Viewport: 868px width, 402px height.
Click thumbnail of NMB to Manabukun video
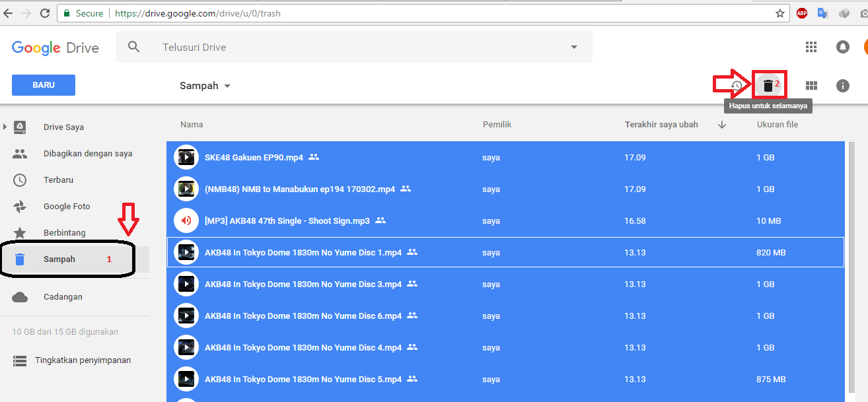click(186, 189)
